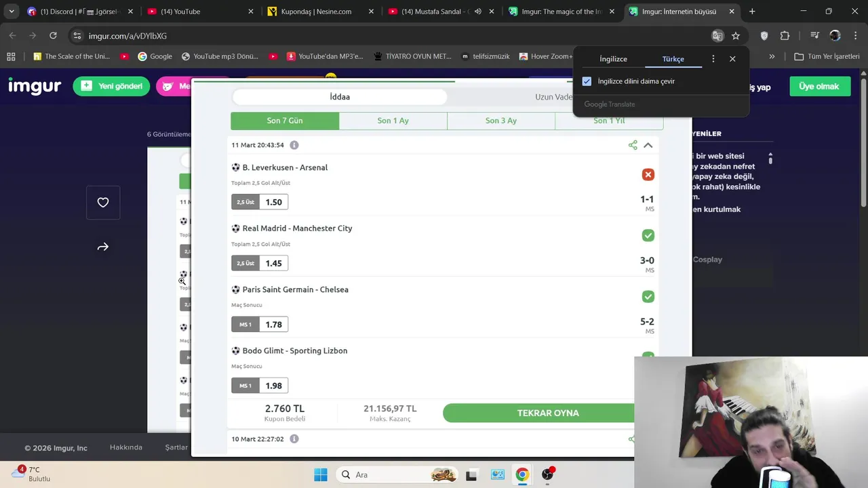This screenshot has height=488, width=868.
Task: Click info icon next to 10 Mart 22:27:02
Action: pos(294,439)
